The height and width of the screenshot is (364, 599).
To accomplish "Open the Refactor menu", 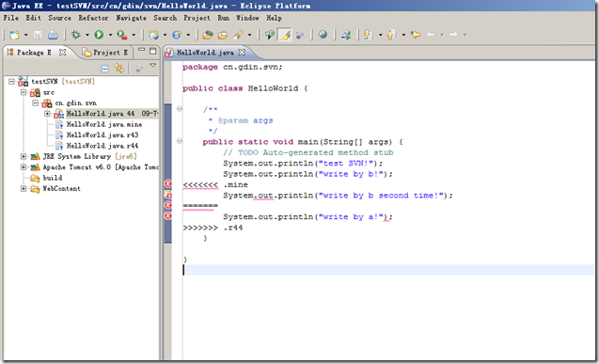I will 94,18.
